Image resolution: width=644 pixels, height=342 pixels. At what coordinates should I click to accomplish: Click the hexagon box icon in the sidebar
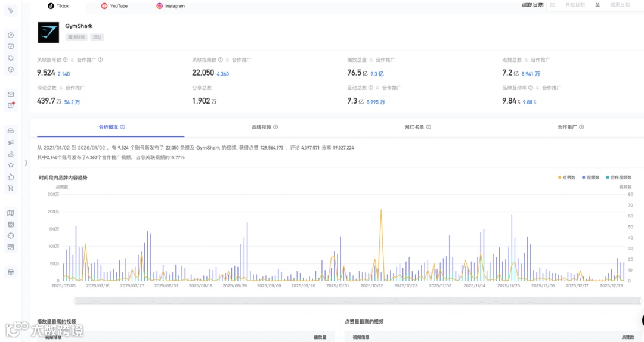point(11,69)
